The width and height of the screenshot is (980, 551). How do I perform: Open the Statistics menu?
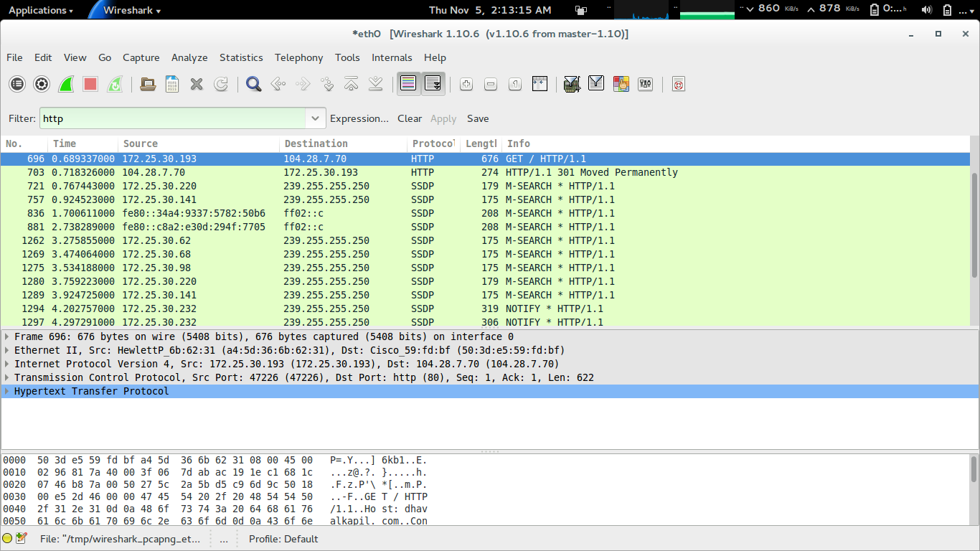click(241, 57)
